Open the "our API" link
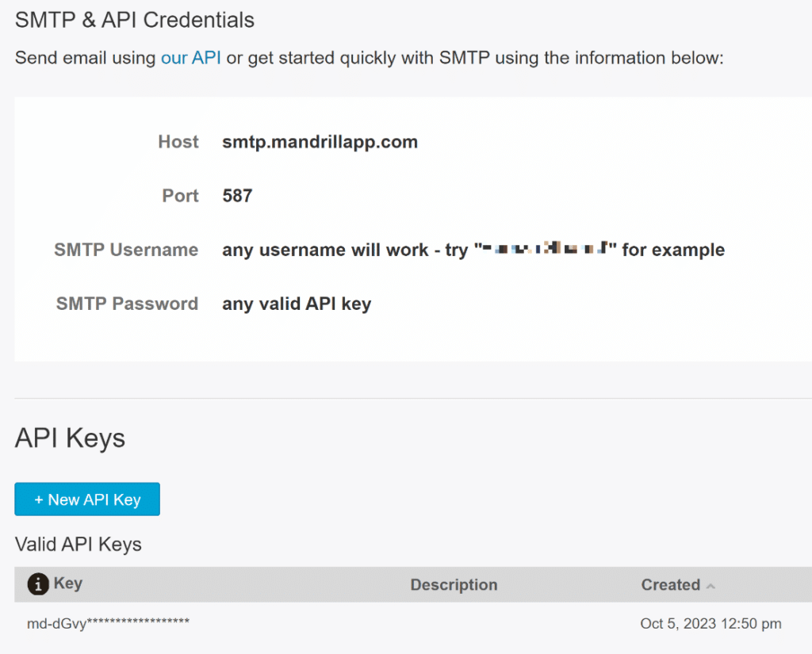 pos(190,57)
